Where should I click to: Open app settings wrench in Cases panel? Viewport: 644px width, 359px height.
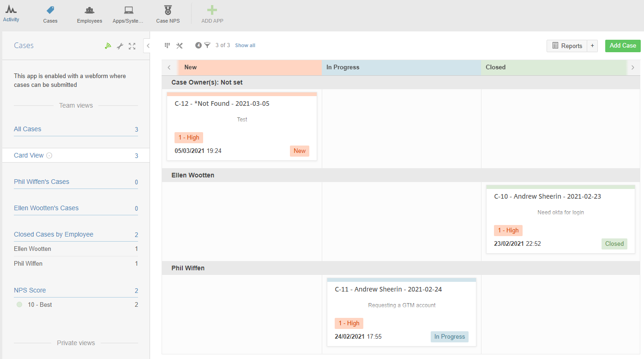[x=120, y=46]
